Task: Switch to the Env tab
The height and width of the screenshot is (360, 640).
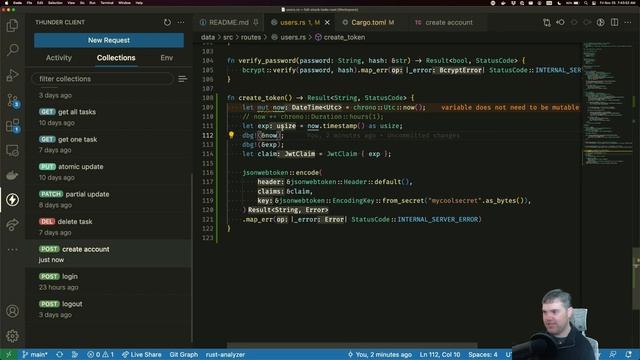Action: pyautogui.click(x=167, y=58)
